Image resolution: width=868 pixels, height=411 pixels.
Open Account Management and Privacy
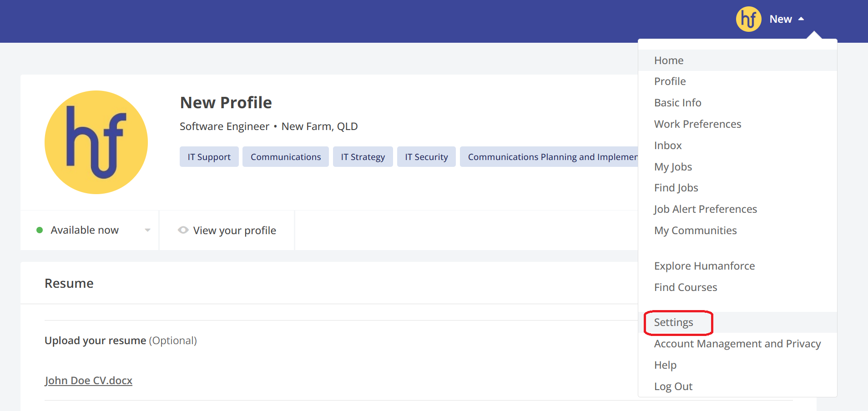[x=737, y=344]
